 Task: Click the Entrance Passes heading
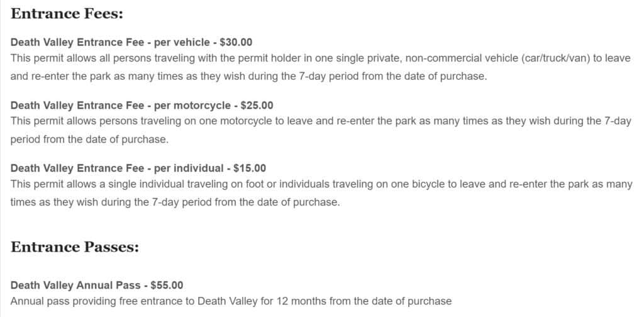75,247
